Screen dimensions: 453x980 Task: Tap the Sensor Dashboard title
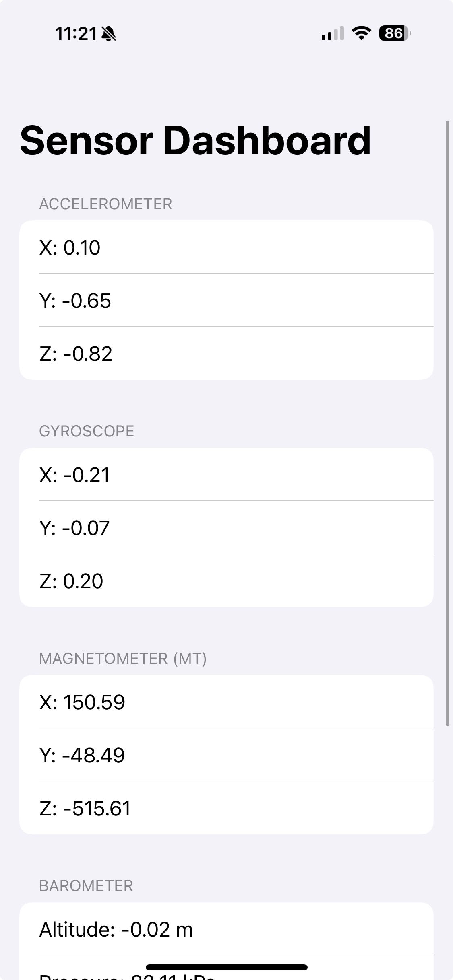195,140
